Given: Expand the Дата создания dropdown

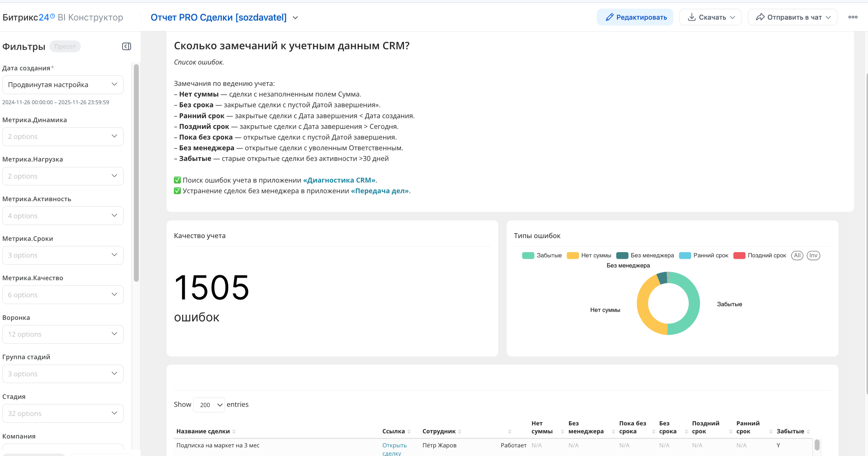Looking at the screenshot, I should click(63, 85).
